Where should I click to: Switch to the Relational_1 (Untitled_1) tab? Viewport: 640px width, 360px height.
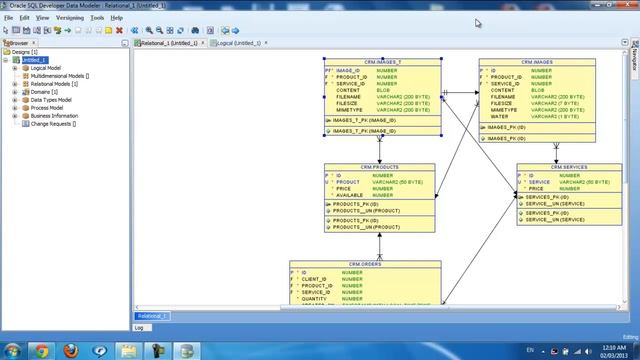pyautogui.click(x=169, y=43)
